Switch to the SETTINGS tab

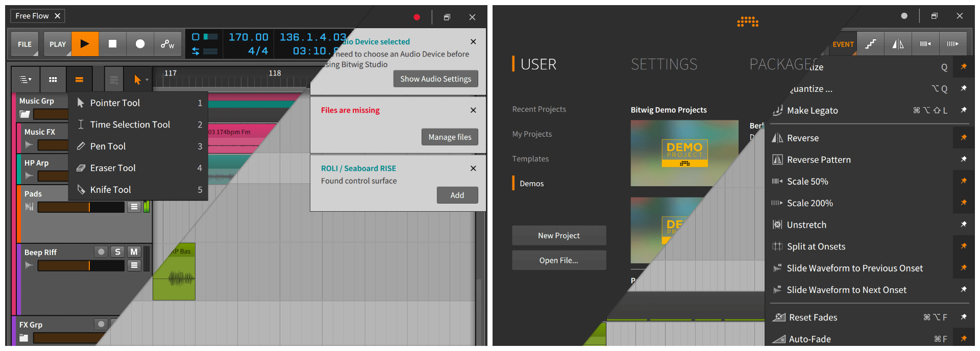pos(664,64)
